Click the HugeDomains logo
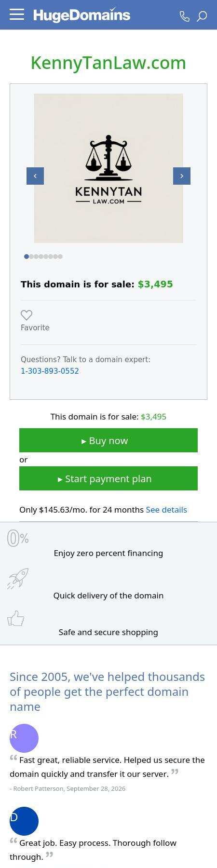This screenshot has height=868, width=217. 81,15
